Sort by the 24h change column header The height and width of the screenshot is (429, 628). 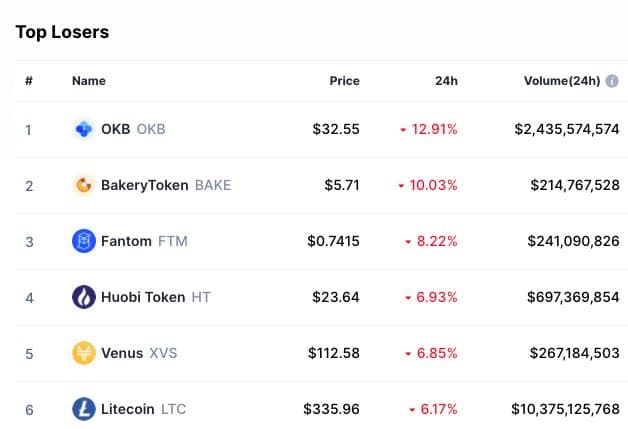pos(446,81)
